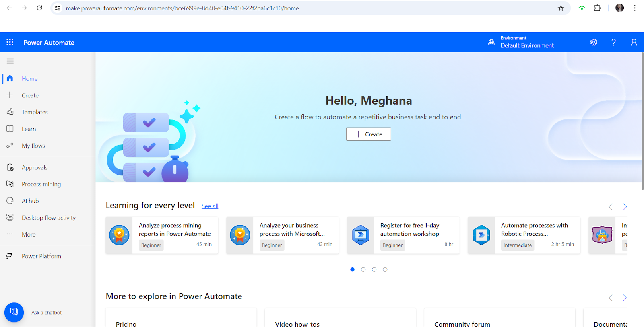Click the Process mining icon in sidebar
Screen dimensions: 644x327
coord(10,184)
